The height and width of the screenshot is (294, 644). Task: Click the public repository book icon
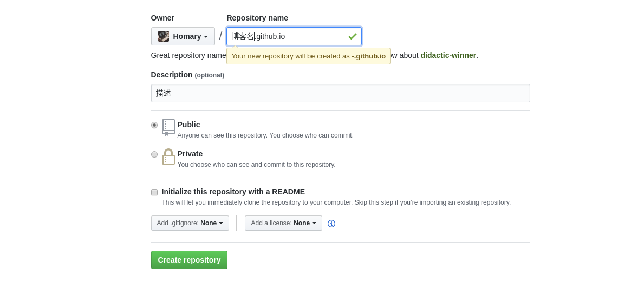[x=168, y=128]
